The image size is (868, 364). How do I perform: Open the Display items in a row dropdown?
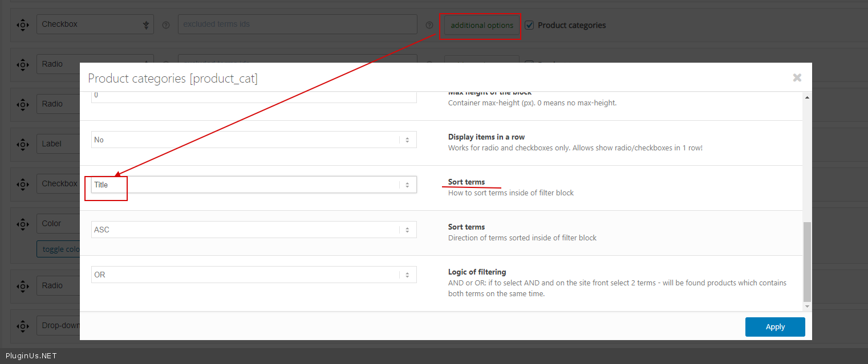(254, 140)
